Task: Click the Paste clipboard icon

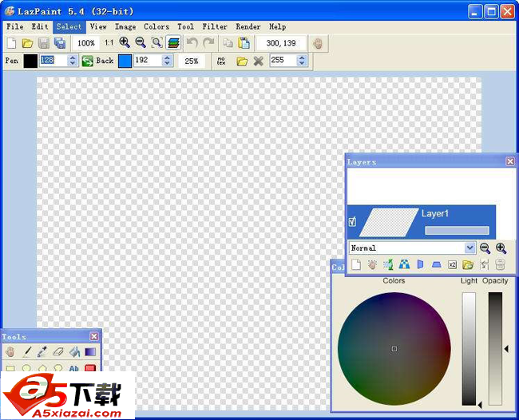Action: tap(244, 42)
